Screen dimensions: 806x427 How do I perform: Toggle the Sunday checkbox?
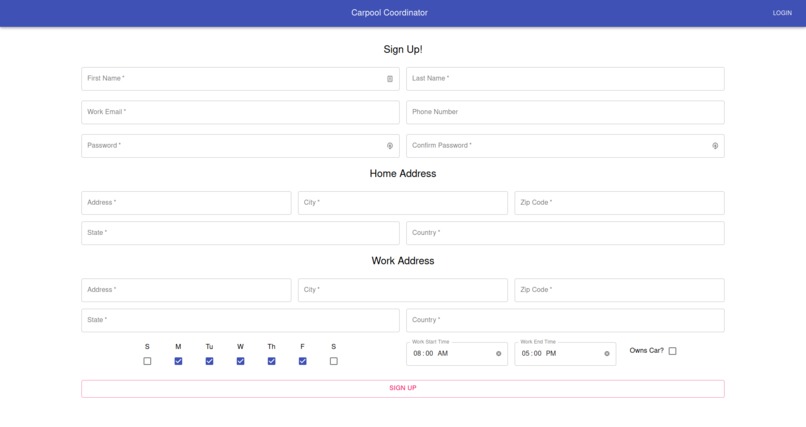tap(148, 361)
